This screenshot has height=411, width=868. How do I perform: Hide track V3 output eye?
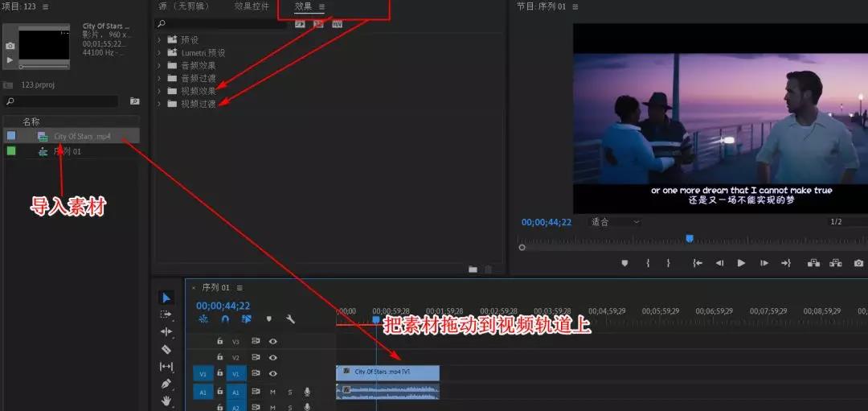click(x=273, y=341)
